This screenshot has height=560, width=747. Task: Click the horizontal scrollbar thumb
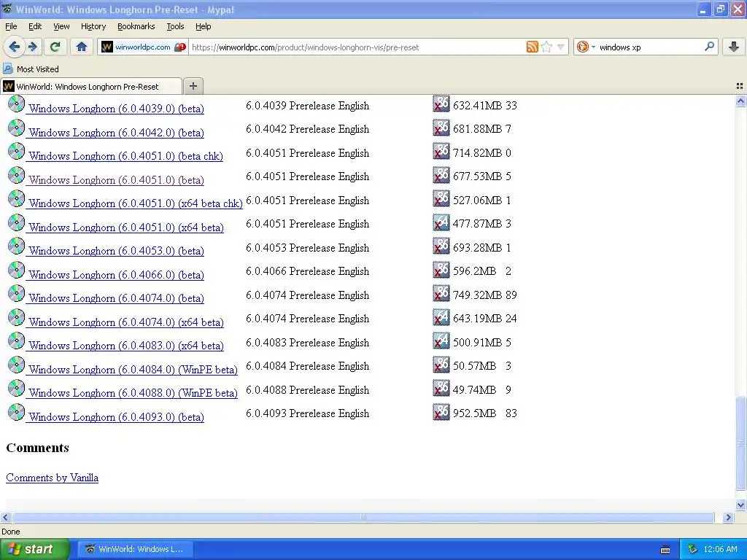(363, 517)
